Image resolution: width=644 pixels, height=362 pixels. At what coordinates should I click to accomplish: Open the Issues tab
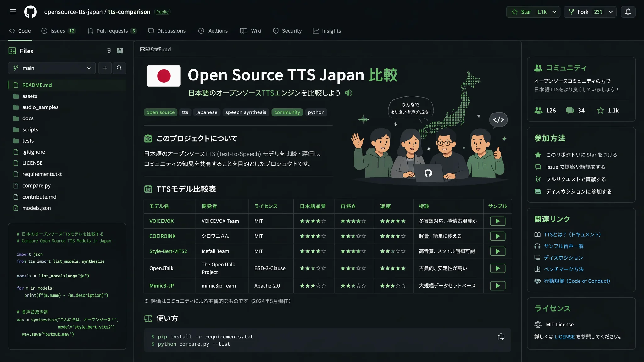click(58, 31)
